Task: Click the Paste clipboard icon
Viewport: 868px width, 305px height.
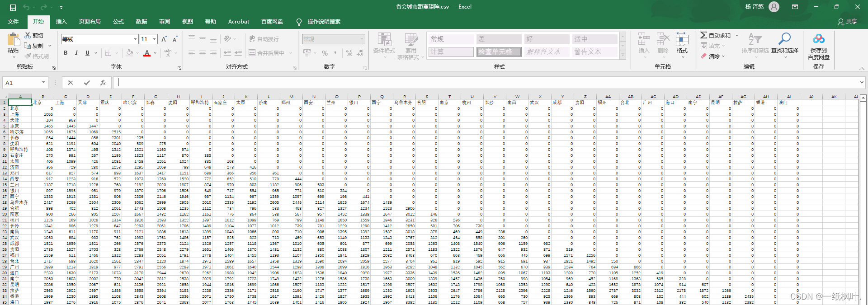Action: 14,40
